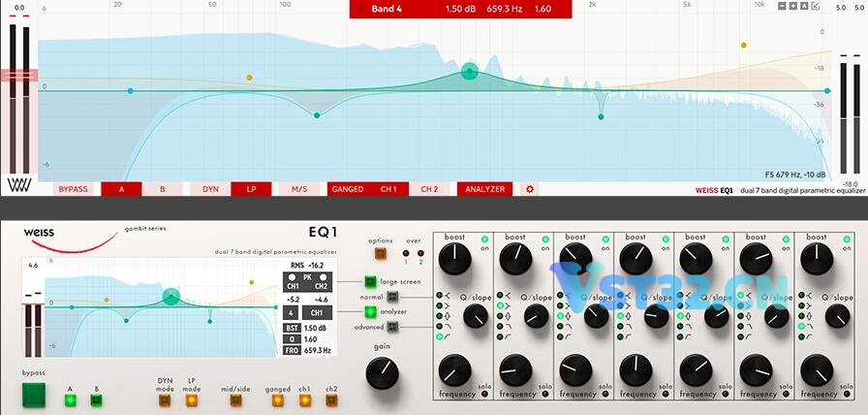The image size is (868, 415).
Task: Select the green notch node near 2k
Action: [x=601, y=116]
